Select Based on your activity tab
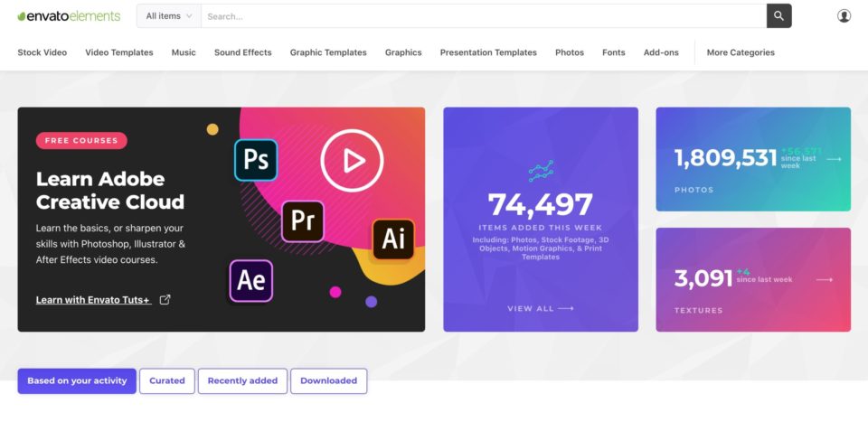 click(x=77, y=381)
